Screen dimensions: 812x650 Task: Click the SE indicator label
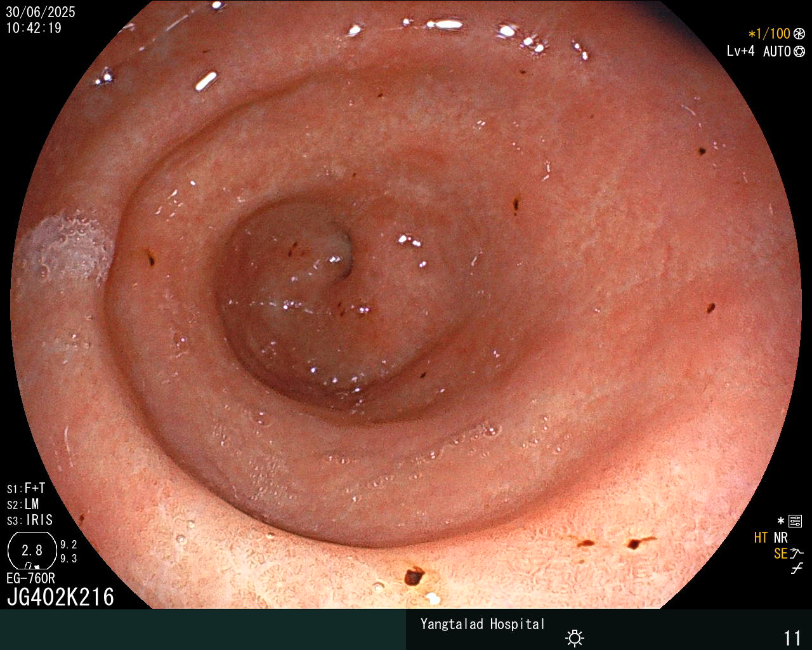781,554
